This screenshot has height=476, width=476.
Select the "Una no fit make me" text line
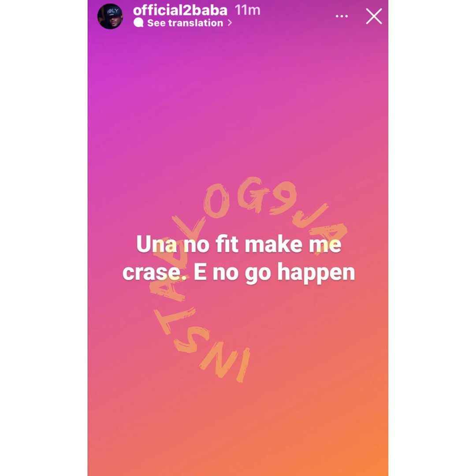(238, 244)
